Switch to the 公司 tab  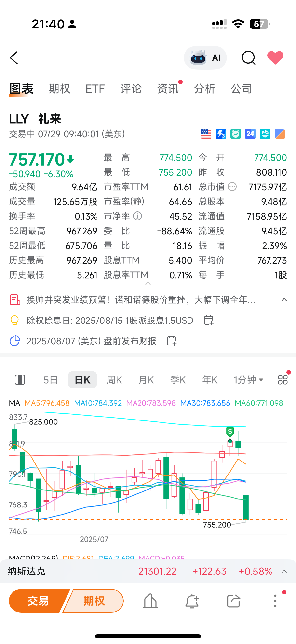pos(241,89)
